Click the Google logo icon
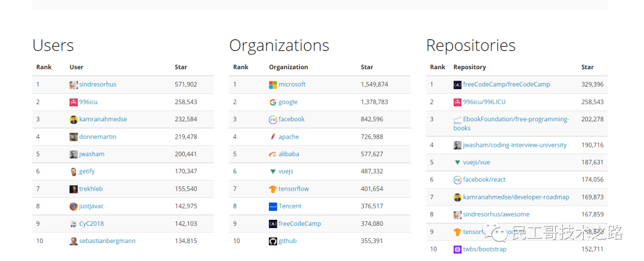 pos(273,102)
